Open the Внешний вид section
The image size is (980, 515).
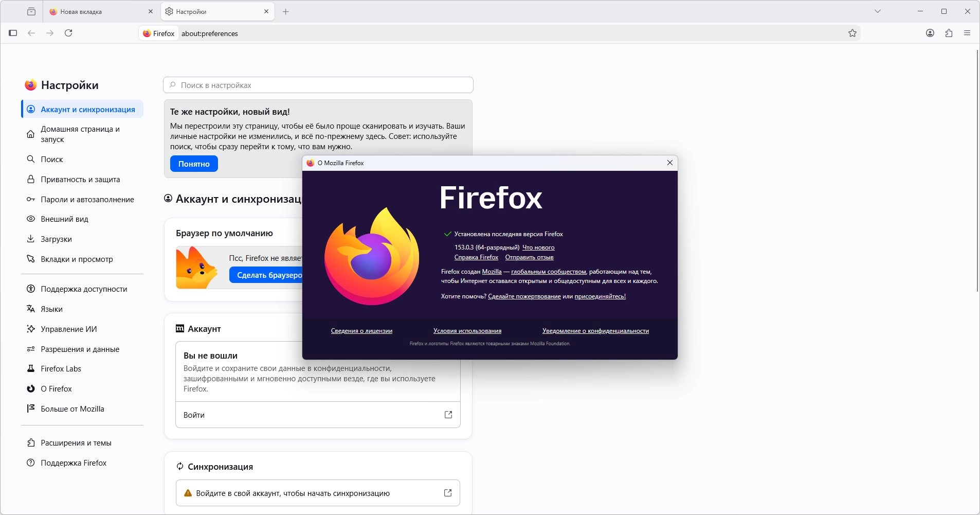click(x=82, y=219)
